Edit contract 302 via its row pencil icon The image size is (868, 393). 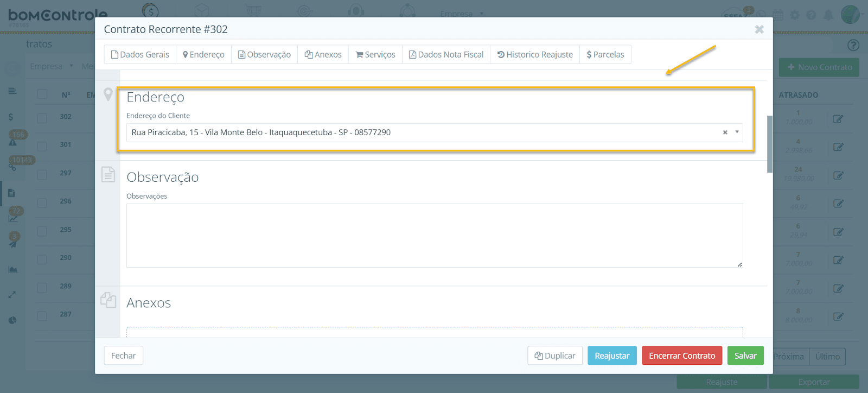(x=838, y=119)
